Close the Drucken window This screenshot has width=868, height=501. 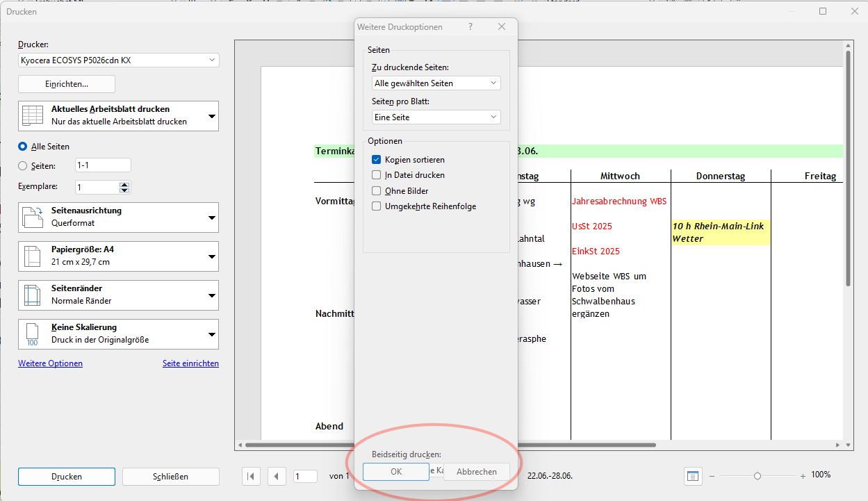(x=855, y=11)
